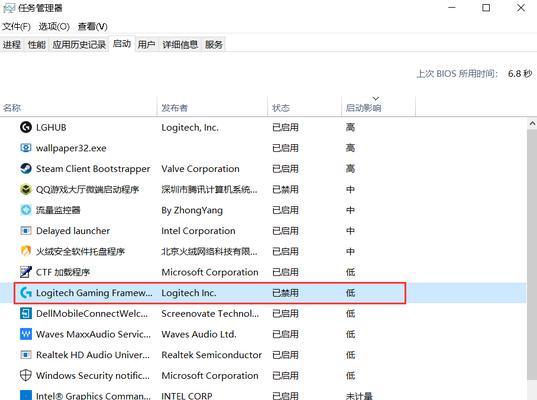537x400 pixels.
Task: Click the Intel Graphics Command icon
Action: [26, 395]
